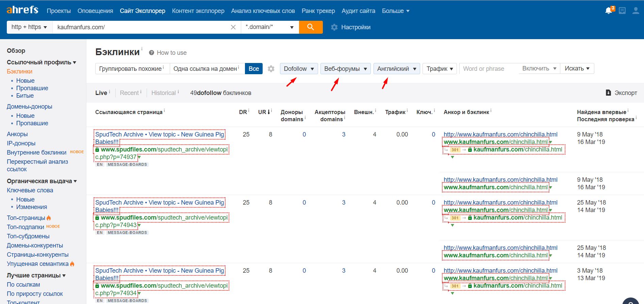Open Домены-доноры in sidebar

click(x=30, y=107)
